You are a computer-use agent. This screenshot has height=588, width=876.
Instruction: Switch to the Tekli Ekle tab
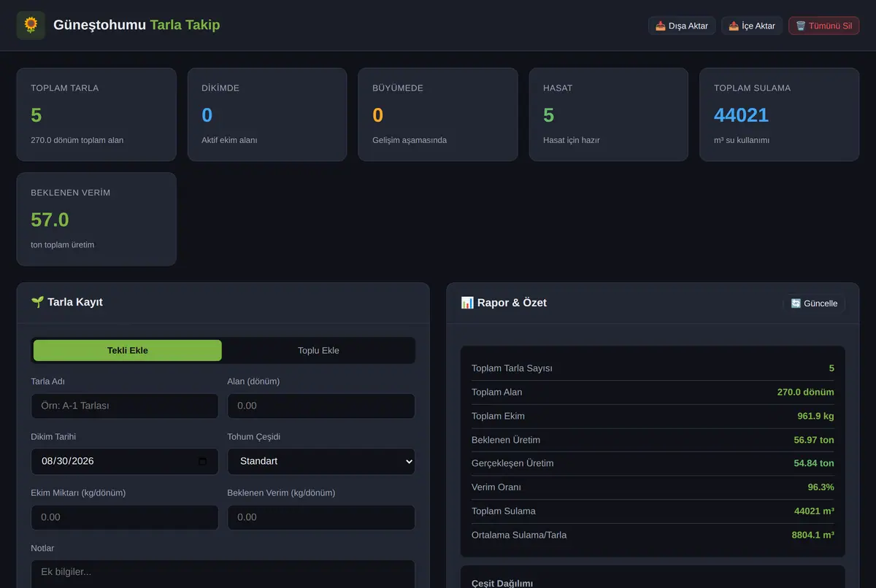pos(128,350)
